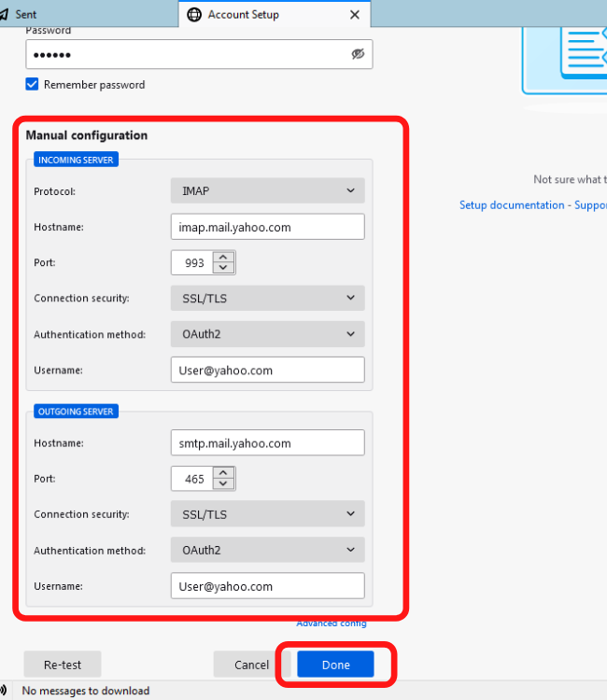Edit outgoing hostname smtp.mail.yahoo.com field

click(x=267, y=442)
